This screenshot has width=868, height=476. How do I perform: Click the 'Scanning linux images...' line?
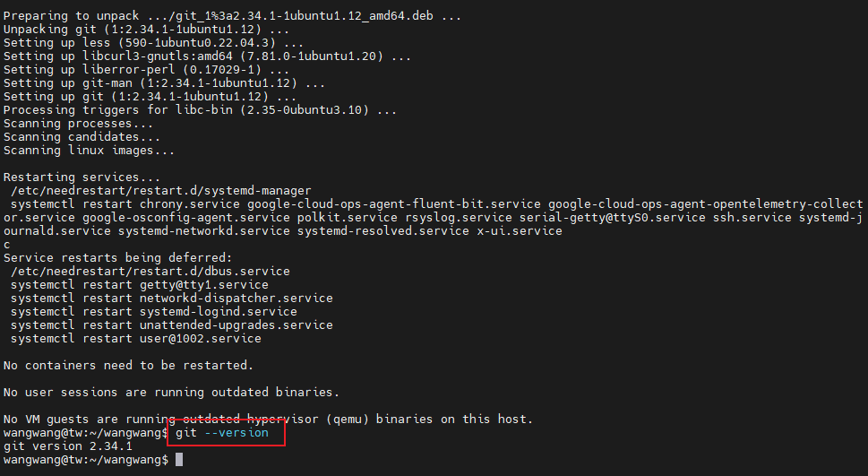point(89,151)
